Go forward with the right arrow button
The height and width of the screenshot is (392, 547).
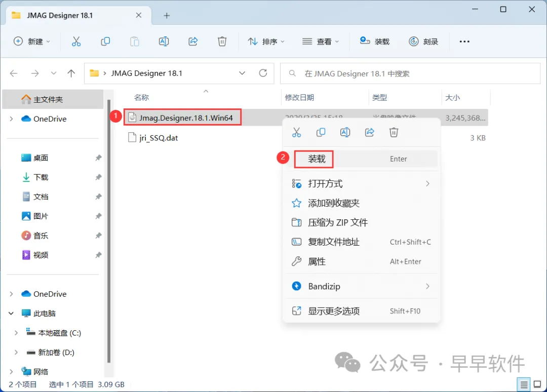point(35,73)
